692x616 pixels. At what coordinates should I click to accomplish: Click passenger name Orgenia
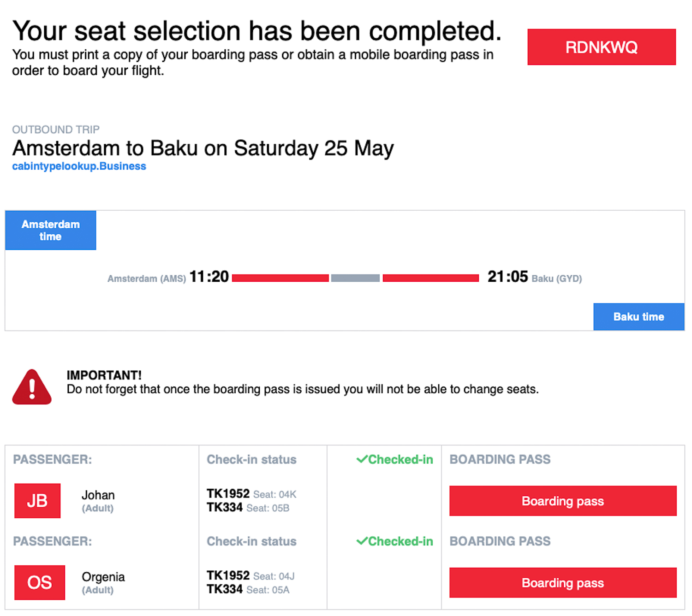(103, 577)
